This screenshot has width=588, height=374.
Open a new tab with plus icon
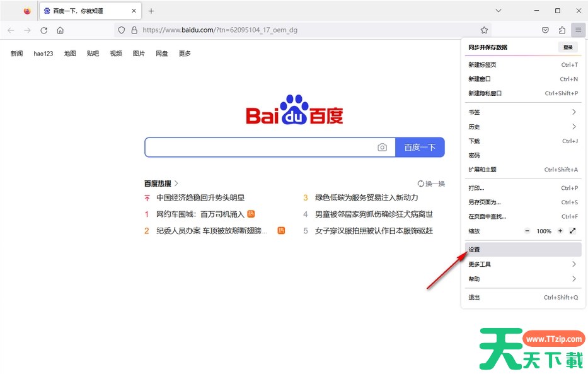click(151, 11)
